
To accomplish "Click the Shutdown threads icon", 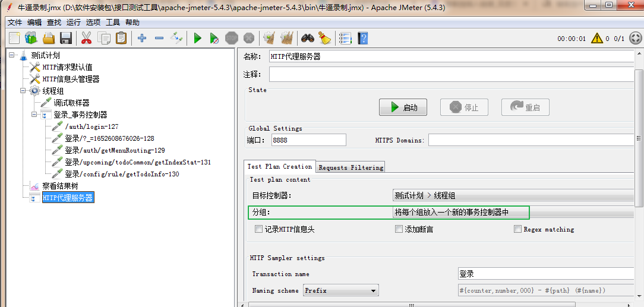I will [249, 38].
